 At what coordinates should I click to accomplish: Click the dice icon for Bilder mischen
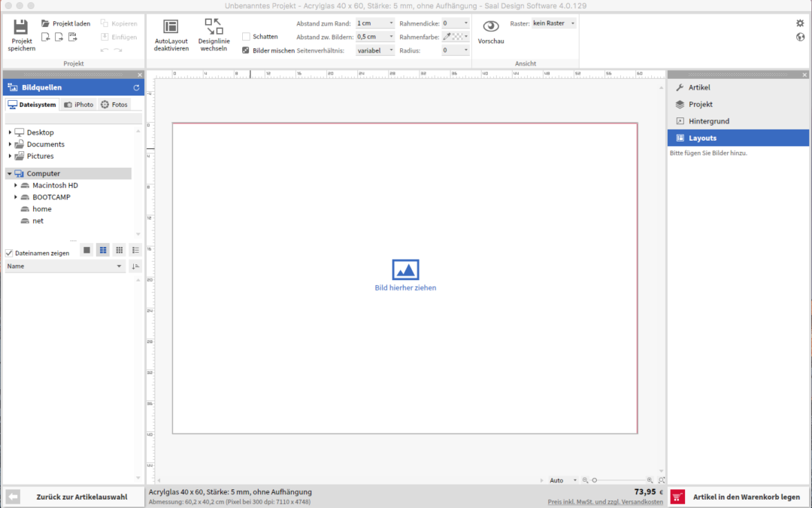click(246, 50)
